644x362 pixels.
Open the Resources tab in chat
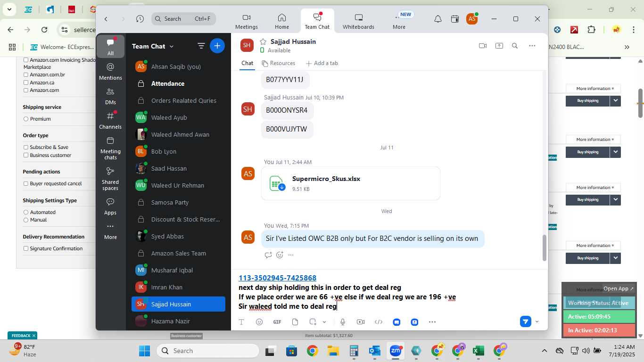[x=278, y=63]
